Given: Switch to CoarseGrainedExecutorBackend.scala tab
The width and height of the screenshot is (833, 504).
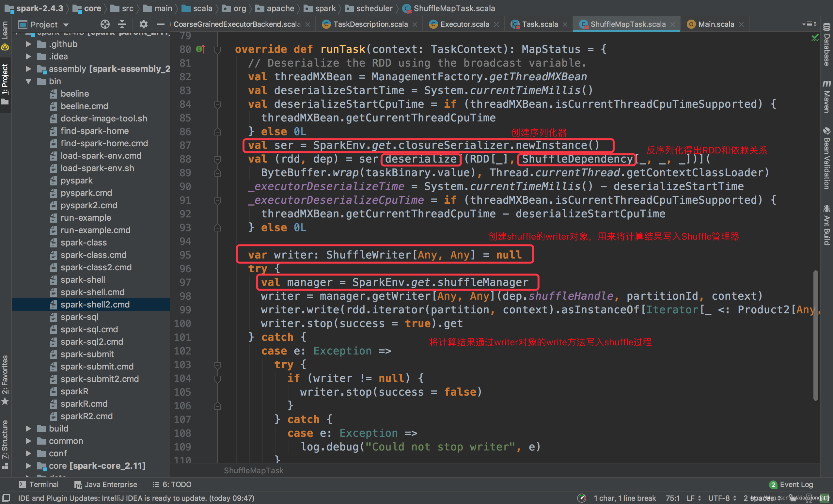Looking at the screenshot, I should tap(237, 24).
